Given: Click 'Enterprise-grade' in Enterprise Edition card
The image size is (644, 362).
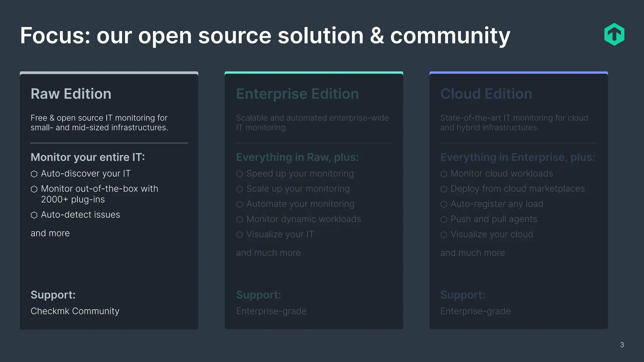Looking at the screenshot, I should (x=271, y=311).
